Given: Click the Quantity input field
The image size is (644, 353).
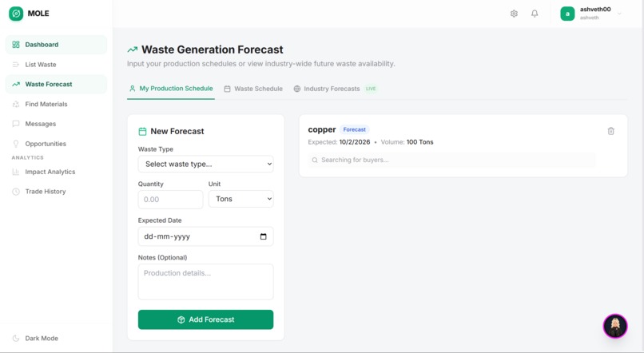Looking at the screenshot, I should pyautogui.click(x=170, y=199).
